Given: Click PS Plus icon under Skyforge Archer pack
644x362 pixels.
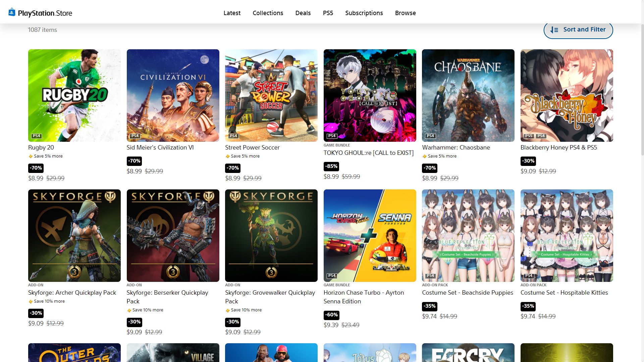Looking at the screenshot, I should pyautogui.click(x=31, y=301).
